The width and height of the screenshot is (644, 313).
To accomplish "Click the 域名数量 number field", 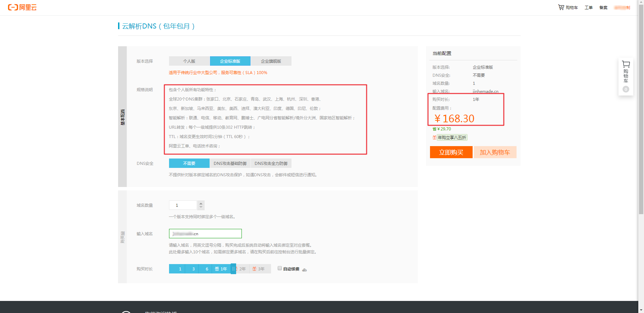I will pyautogui.click(x=183, y=205).
